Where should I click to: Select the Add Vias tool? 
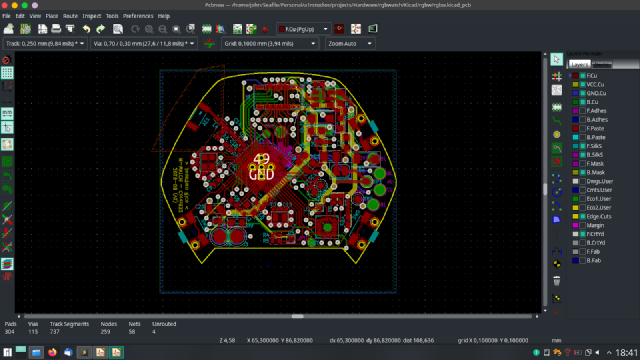557,134
